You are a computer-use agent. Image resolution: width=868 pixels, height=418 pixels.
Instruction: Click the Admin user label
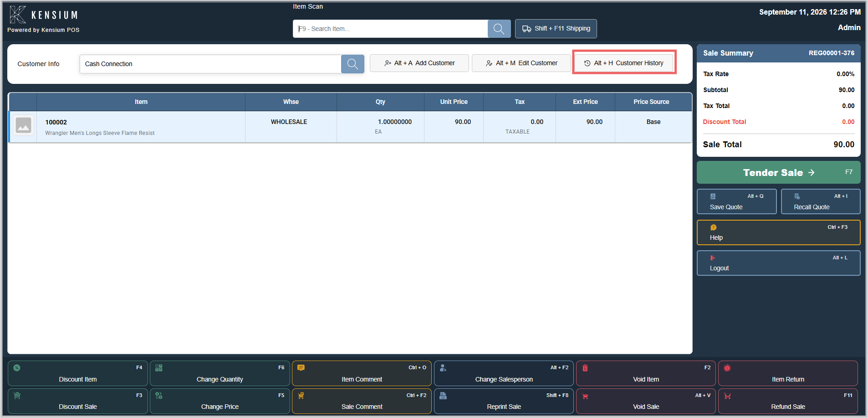tap(849, 27)
